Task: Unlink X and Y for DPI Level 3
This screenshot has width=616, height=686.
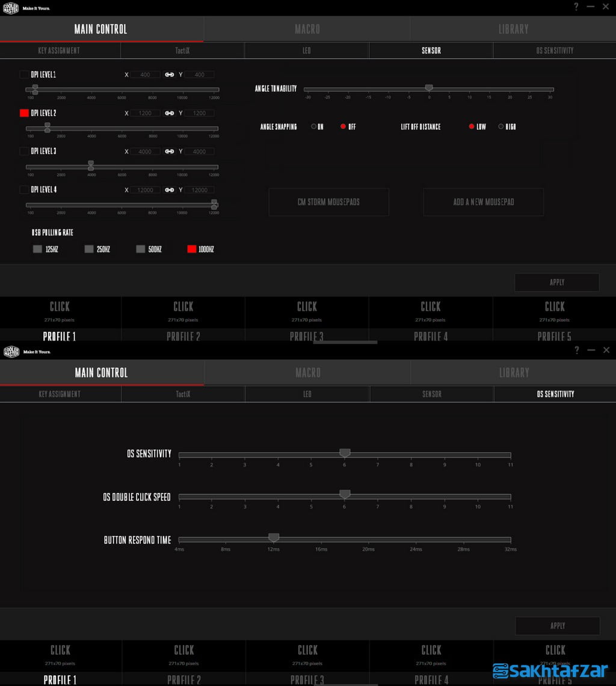Action: pyautogui.click(x=170, y=152)
